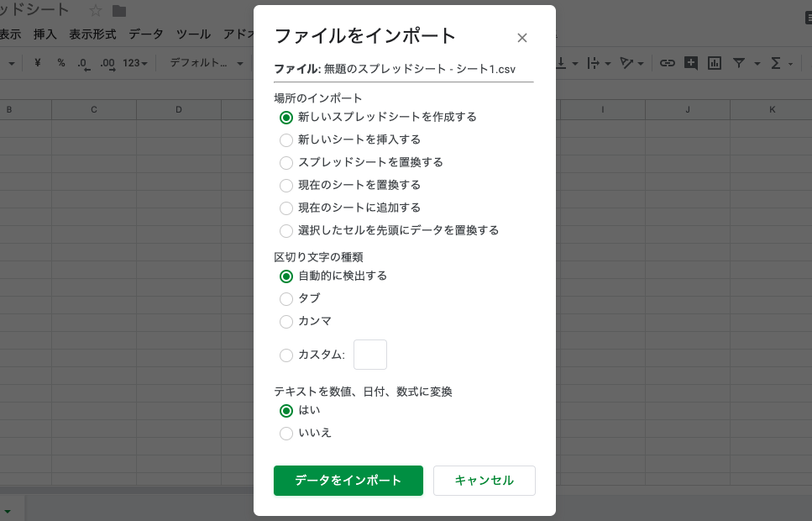Select column J header
The image size is (812, 521).
pos(688,109)
